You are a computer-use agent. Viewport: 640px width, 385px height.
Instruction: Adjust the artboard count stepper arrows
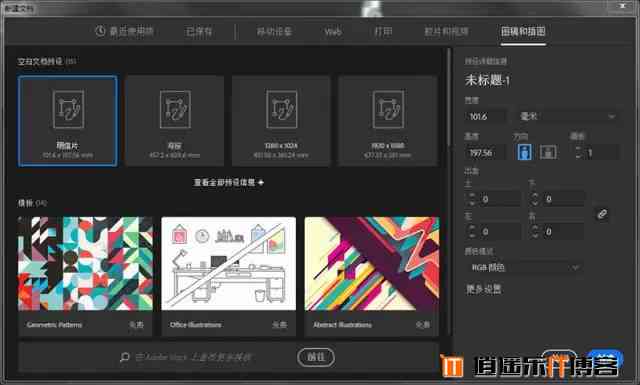point(578,153)
